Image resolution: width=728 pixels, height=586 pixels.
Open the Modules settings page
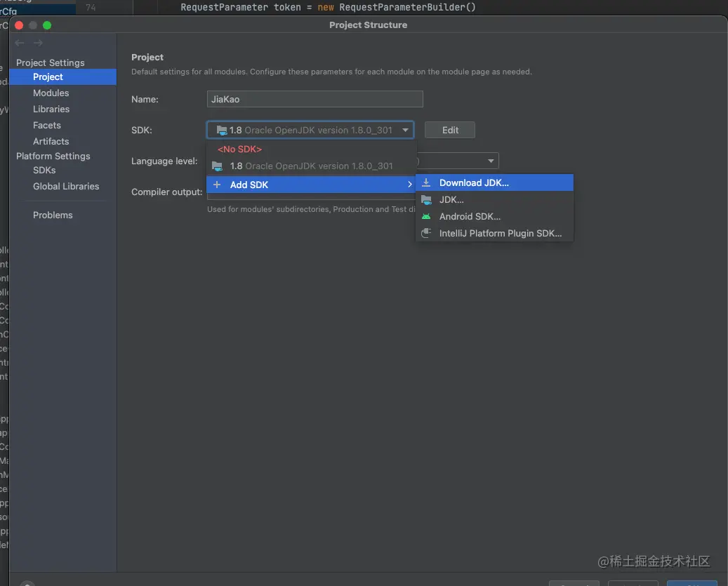(x=51, y=93)
